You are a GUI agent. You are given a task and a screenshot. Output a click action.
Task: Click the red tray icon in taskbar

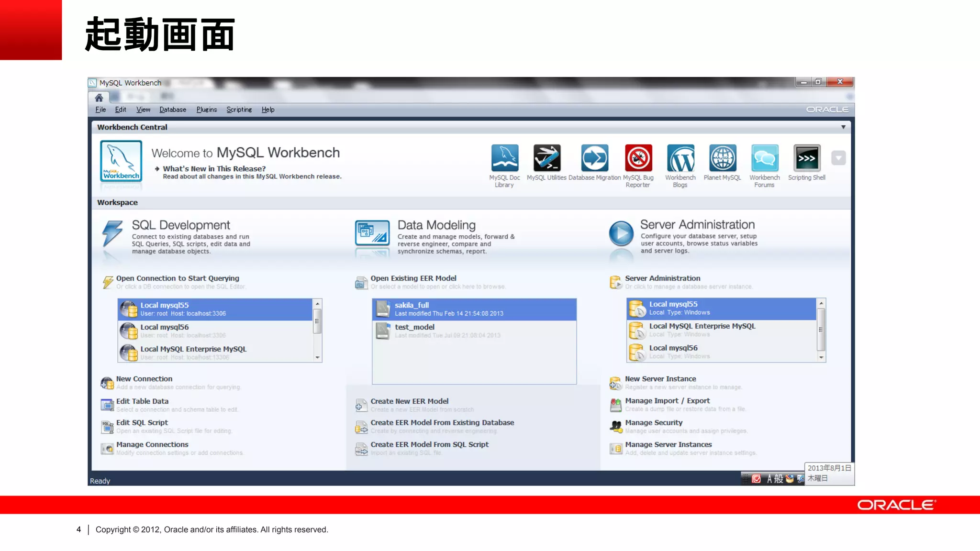tap(756, 479)
